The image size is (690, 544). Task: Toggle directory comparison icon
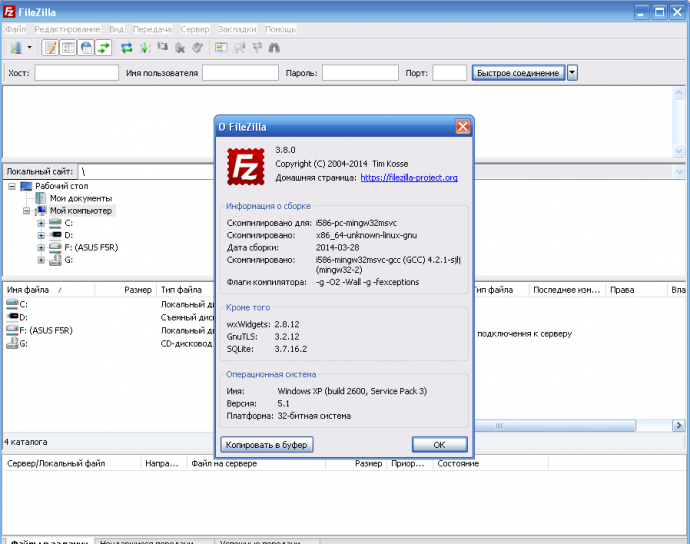[x=239, y=48]
